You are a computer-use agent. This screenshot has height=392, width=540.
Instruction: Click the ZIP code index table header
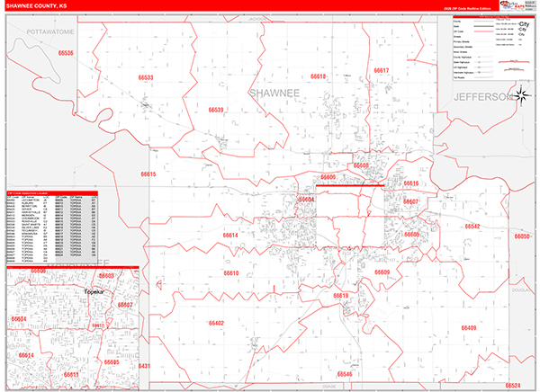click(x=52, y=193)
